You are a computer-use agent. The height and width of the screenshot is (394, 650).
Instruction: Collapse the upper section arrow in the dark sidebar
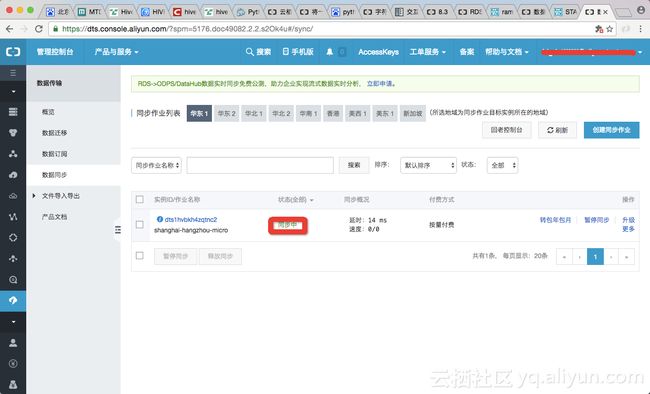13,91
